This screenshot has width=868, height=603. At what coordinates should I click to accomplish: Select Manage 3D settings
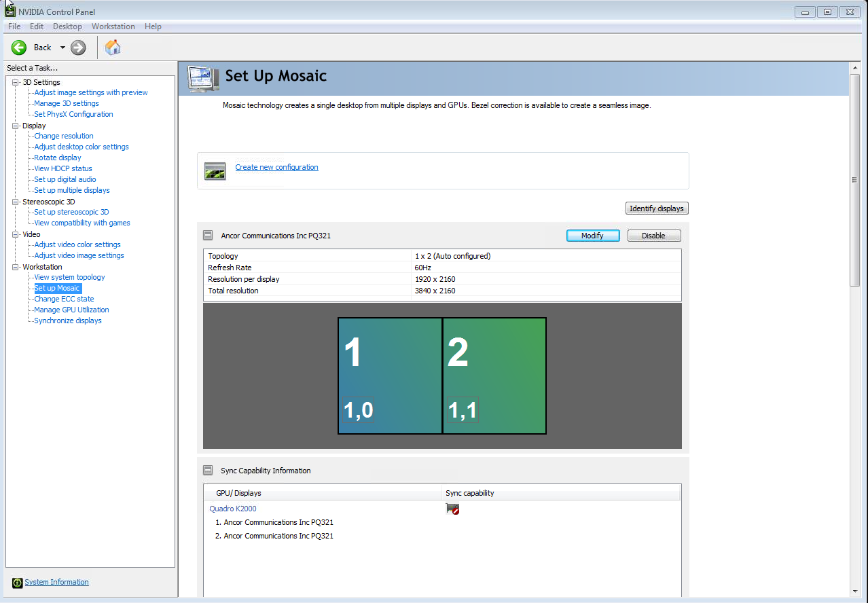coord(67,103)
